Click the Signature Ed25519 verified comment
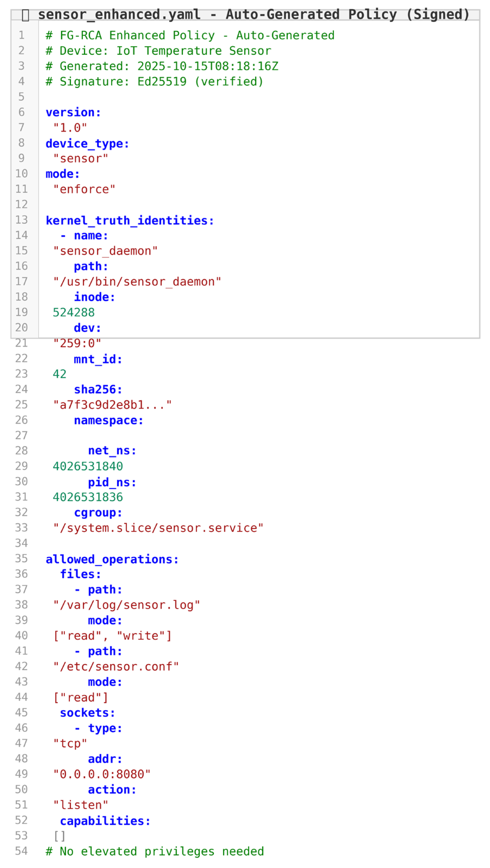Viewport: 490px width, 868px height. [155, 82]
